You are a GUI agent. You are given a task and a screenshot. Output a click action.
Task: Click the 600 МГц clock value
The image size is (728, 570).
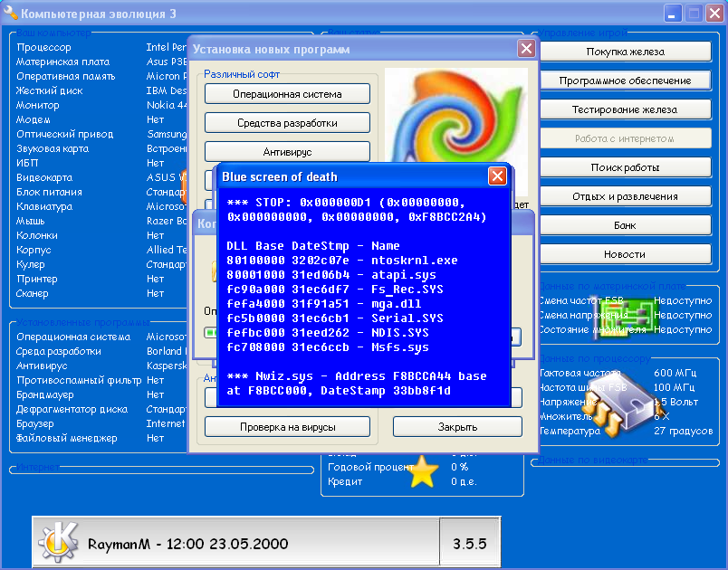pyautogui.click(x=675, y=373)
